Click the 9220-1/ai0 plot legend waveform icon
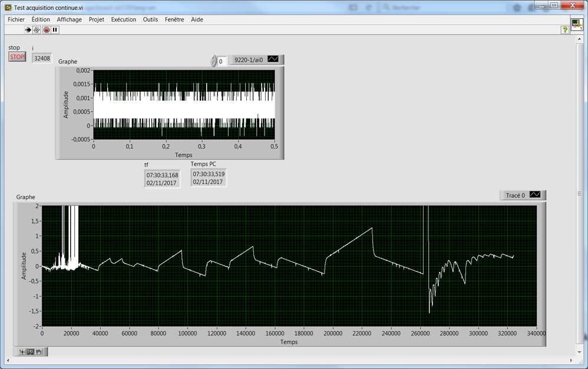The width and height of the screenshot is (588, 369). pyautogui.click(x=273, y=59)
